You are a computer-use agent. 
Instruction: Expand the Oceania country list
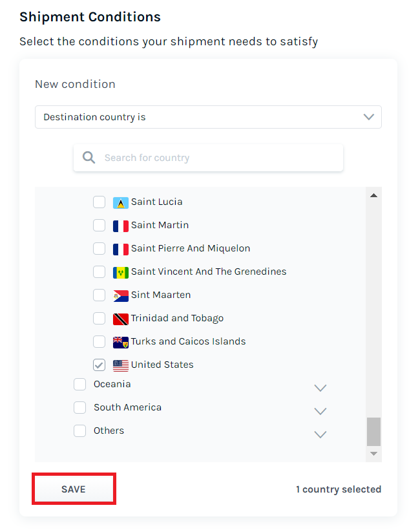click(320, 388)
